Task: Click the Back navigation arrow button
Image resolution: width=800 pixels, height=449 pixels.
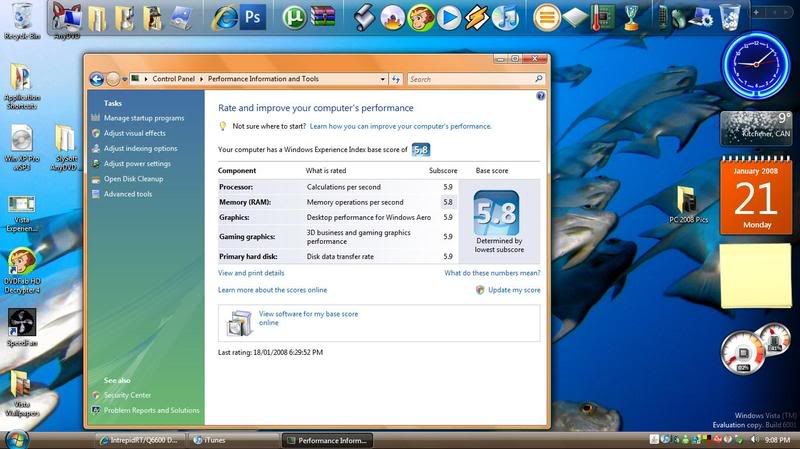Action: click(97, 79)
